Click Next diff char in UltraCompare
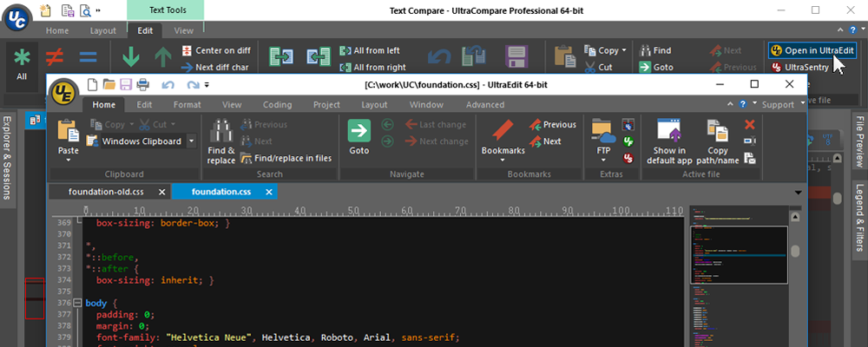The width and height of the screenshot is (868, 347). tap(214, 68)
